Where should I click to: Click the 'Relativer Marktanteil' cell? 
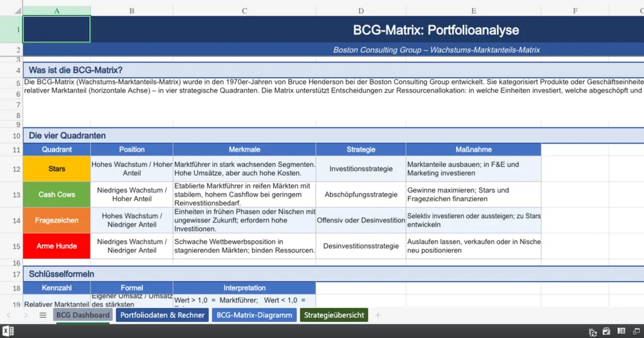56,300
